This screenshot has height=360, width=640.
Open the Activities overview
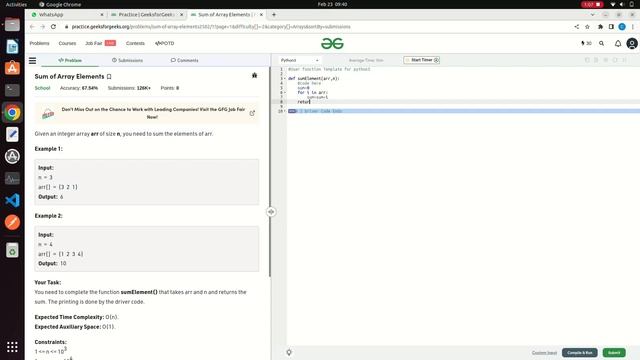click(16, 4)
